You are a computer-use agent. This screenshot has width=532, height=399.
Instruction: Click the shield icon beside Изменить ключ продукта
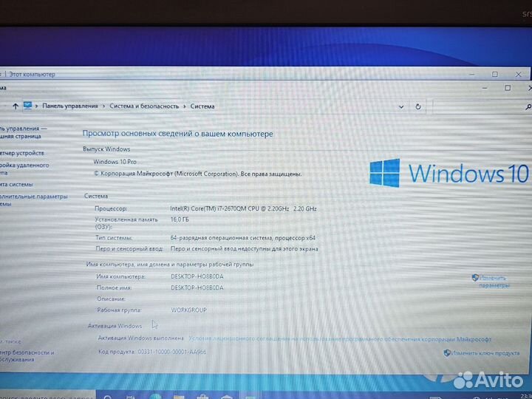click(447, 353)
